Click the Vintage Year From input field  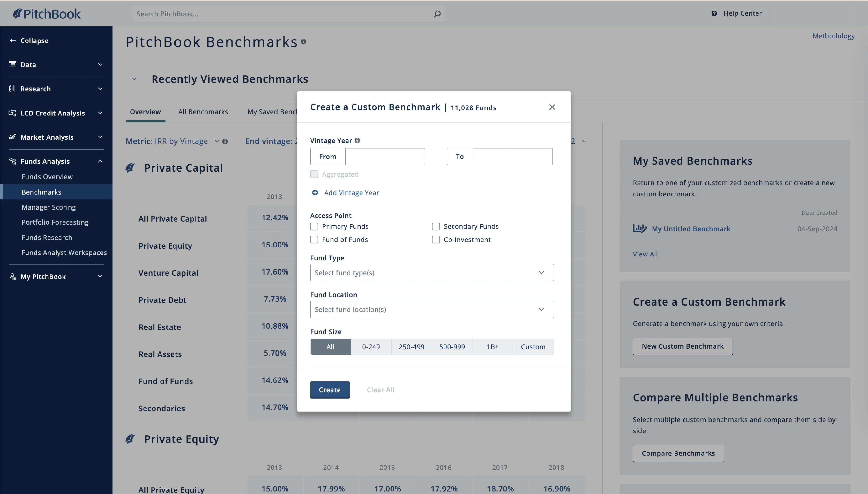pos(385,156)
